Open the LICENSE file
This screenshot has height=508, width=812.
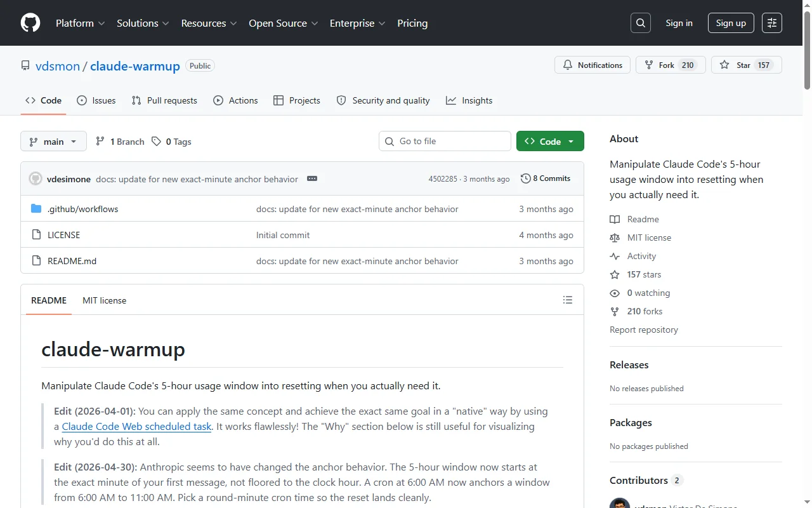point(63,235)
